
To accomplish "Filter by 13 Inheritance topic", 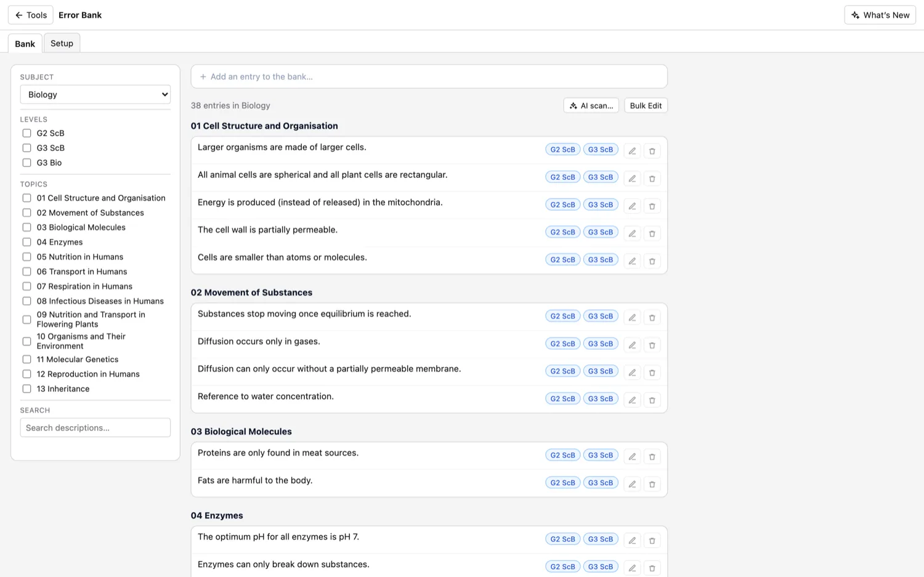I will click(26, 389).
